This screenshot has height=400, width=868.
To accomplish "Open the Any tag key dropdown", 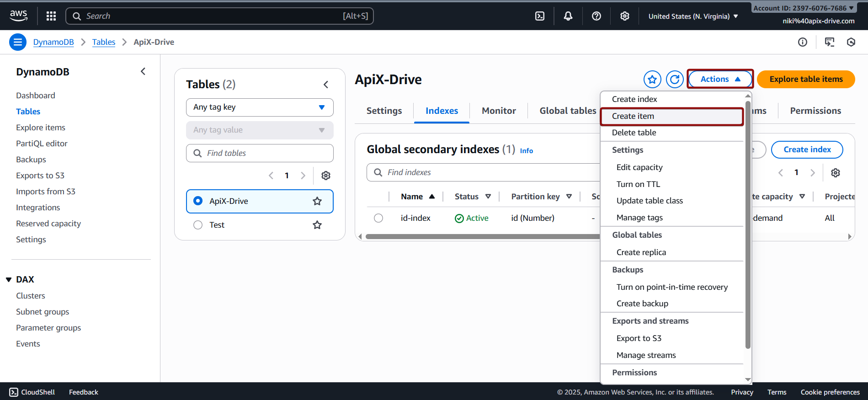I will pos(260,107).
